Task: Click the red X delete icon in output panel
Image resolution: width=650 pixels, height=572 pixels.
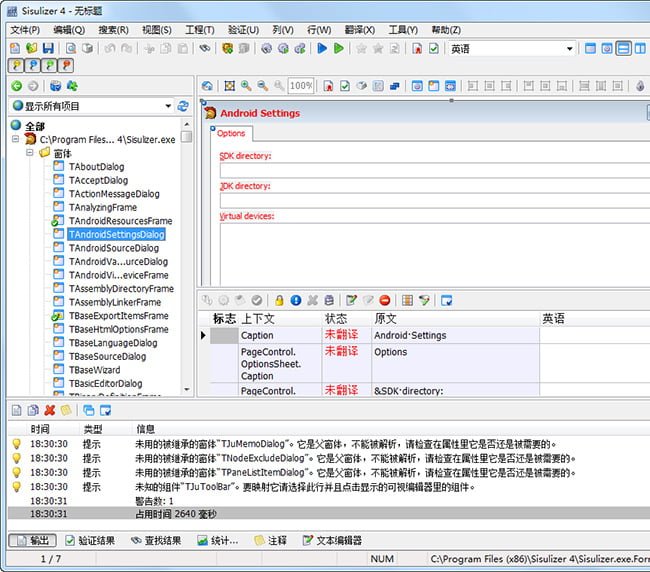Action: [49, 410]
